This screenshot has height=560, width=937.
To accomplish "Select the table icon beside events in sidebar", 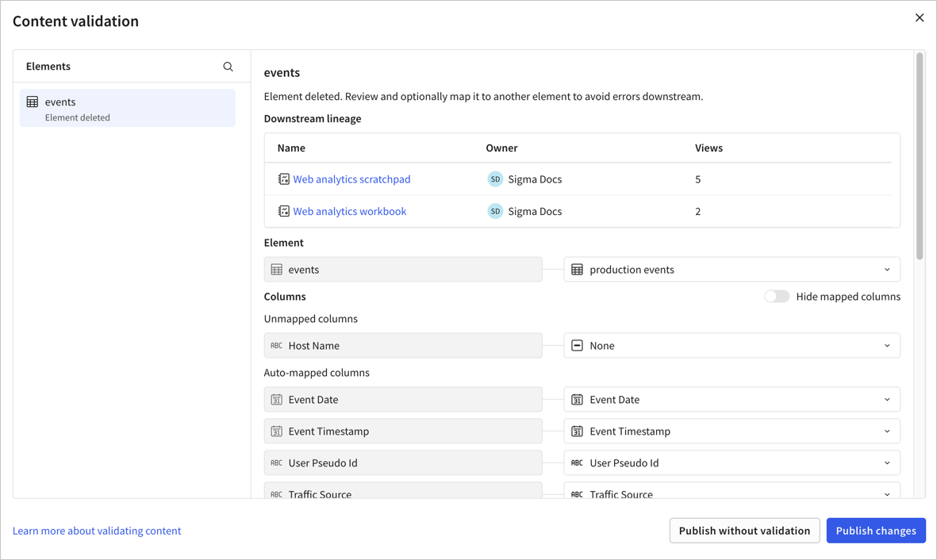I will pyautogui.click(x=32, y=102).
